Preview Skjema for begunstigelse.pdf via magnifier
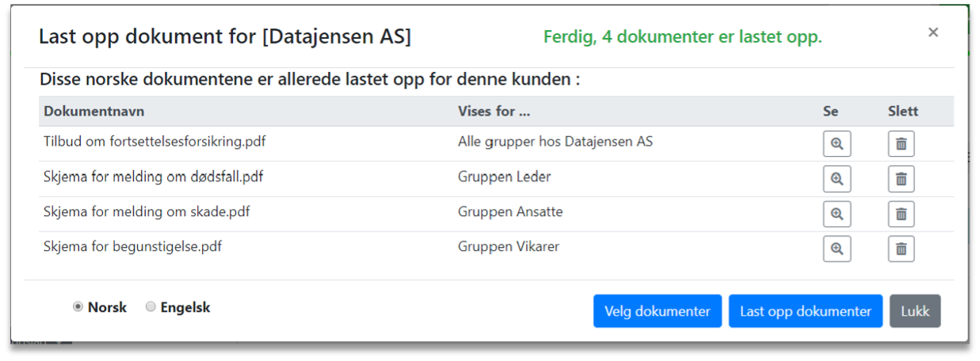This screenshot has width=980, height=361. coord(837,249)
